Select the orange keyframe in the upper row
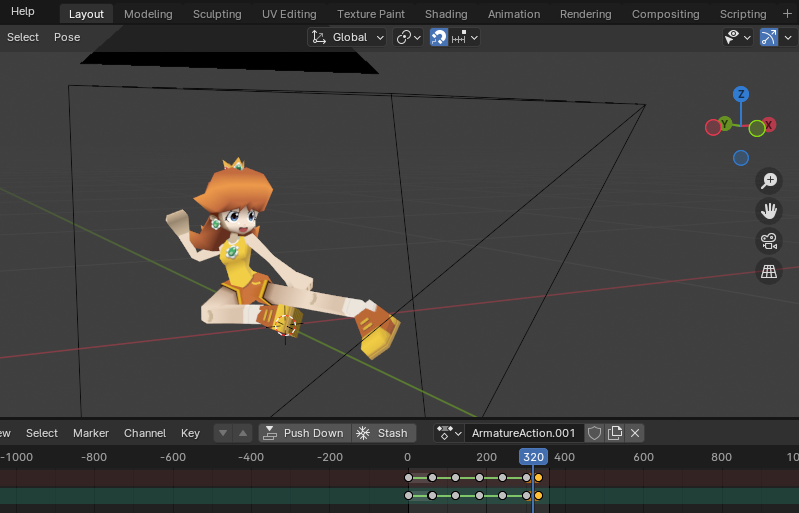 [538, 477]
